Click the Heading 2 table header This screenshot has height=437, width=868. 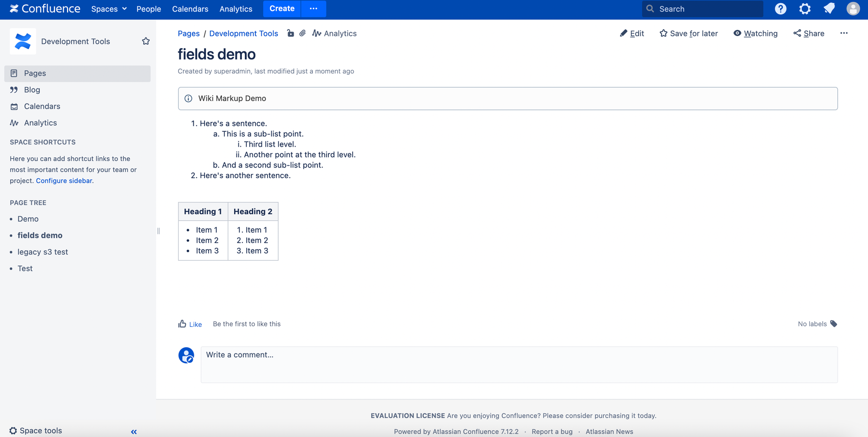[x=253, y=212]
